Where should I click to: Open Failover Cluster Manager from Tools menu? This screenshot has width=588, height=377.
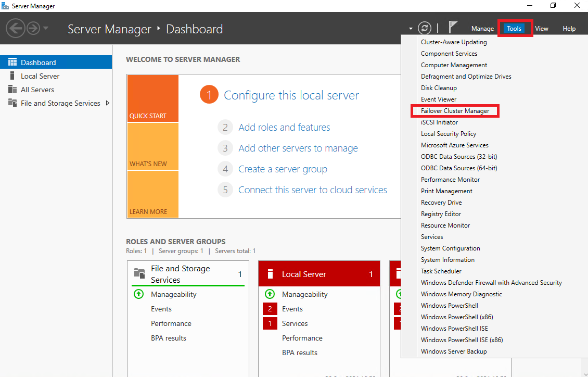(x=454, y=111)
